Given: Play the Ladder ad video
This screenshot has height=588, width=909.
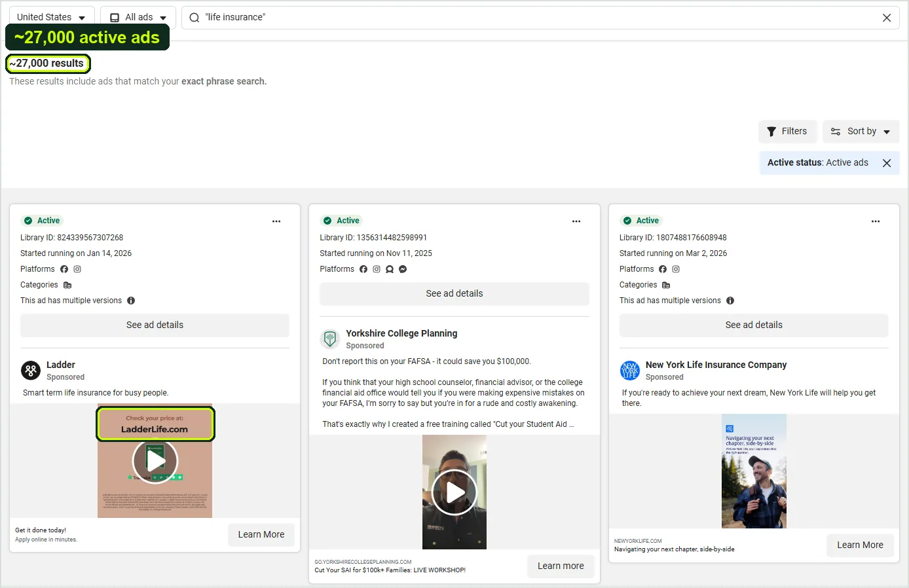Looking at the screenshot, I should (155, 461).
